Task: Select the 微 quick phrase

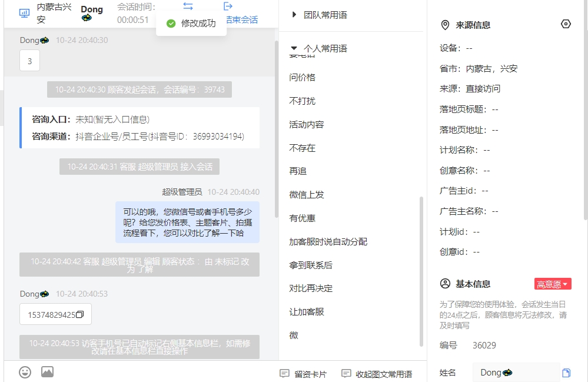Action: [294, 336]
